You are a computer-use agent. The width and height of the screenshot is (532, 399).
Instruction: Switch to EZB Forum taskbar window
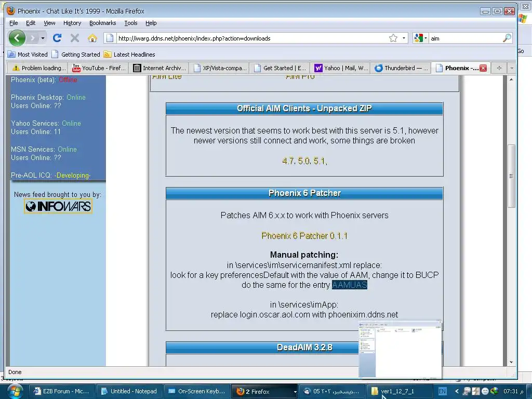[61, 391]
